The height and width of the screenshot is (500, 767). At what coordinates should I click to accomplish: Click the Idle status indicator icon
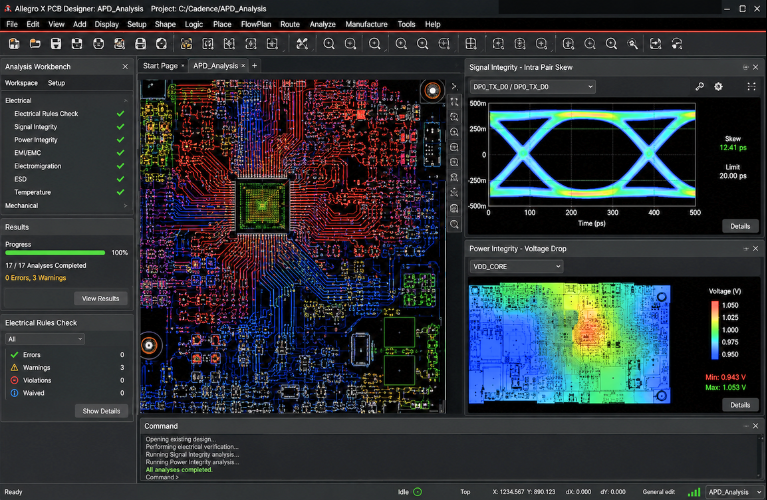[x=417, y=492]
